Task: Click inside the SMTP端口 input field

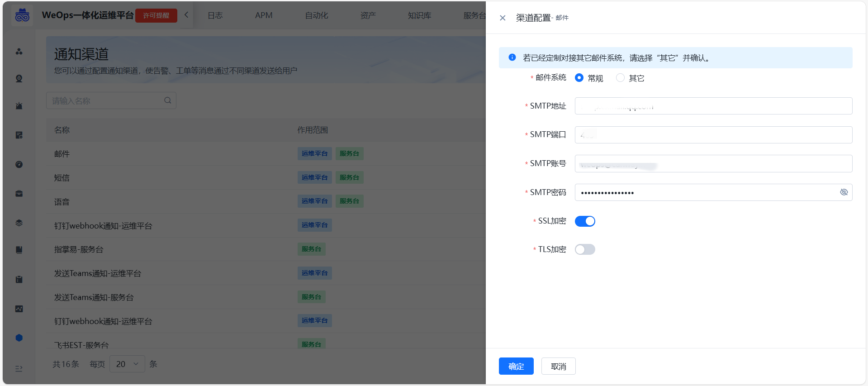Action: [x=713, y=135]
